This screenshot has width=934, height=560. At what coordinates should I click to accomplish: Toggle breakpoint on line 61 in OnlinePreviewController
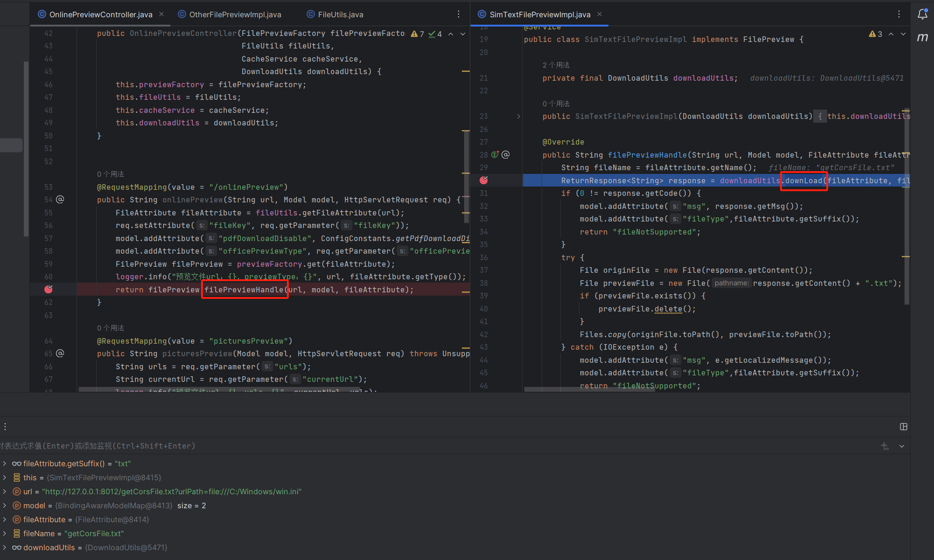[x=49, y=290]
